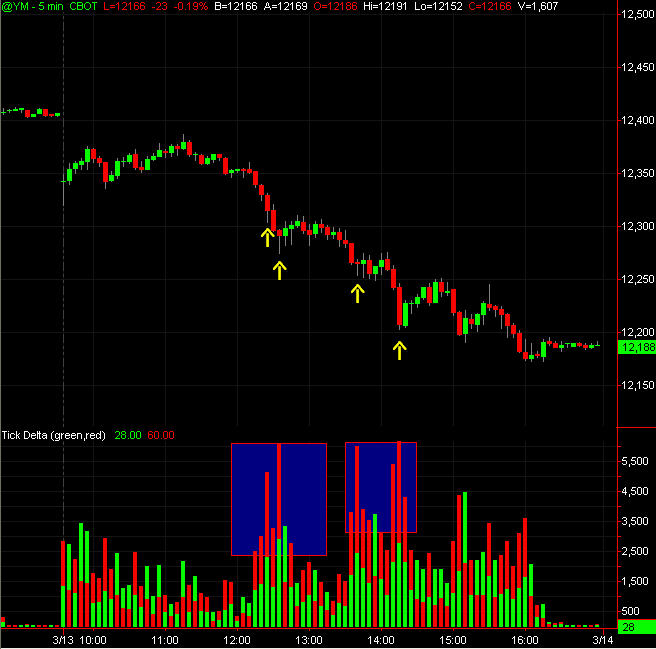Click the green 12,188 current price marker

point(637,347)
